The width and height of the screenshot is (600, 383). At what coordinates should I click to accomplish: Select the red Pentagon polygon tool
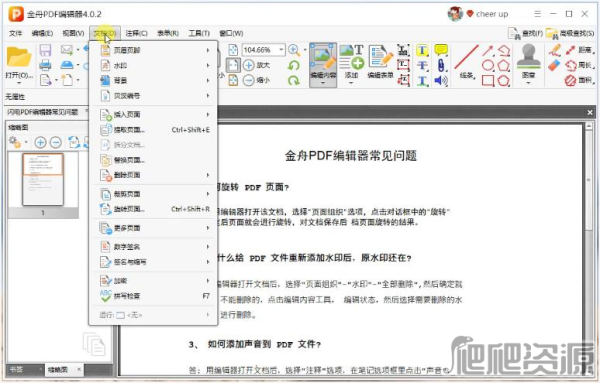pos(504,65)
